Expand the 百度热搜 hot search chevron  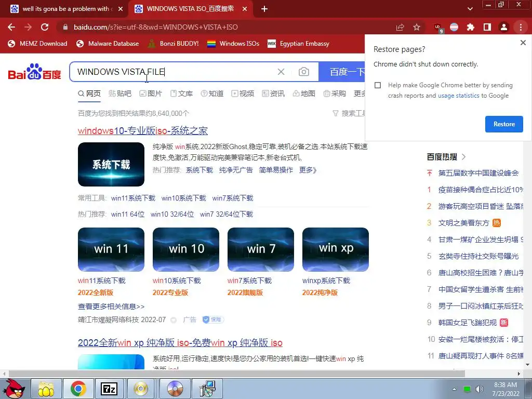464,157
